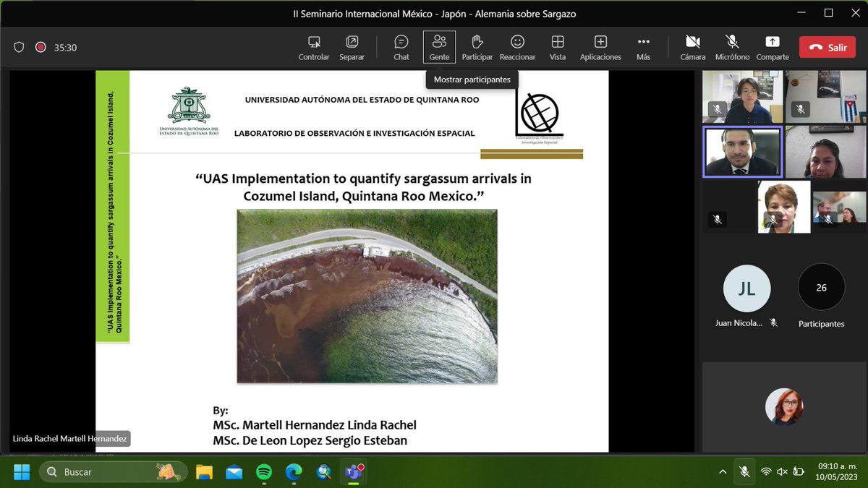The width and height of the screenshot is (868, 488).
Task: Select the Mostrar participantes tooltip entry
Action: pos(472,80)
